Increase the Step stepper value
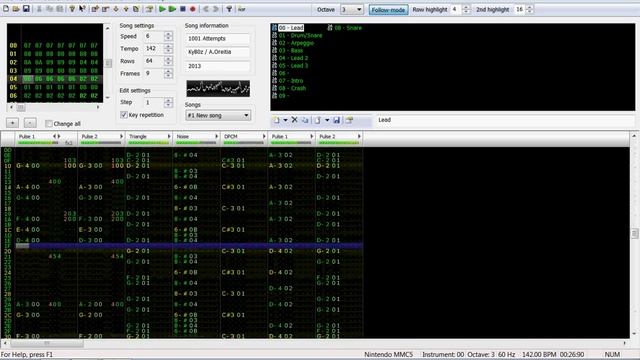640x360 pixels. 168,100
